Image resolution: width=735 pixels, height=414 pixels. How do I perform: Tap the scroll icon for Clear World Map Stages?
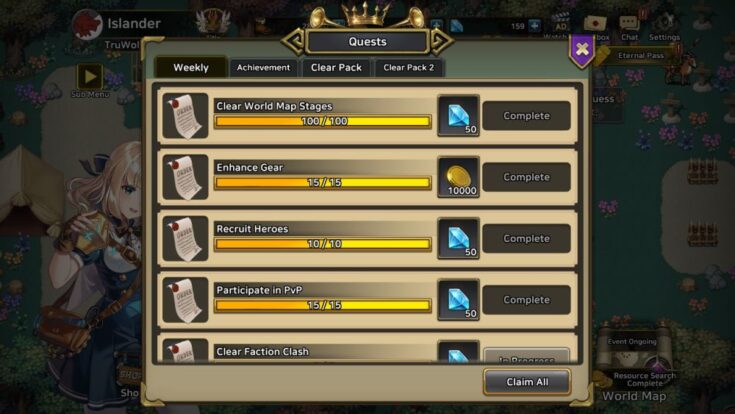tap(185, 116)
